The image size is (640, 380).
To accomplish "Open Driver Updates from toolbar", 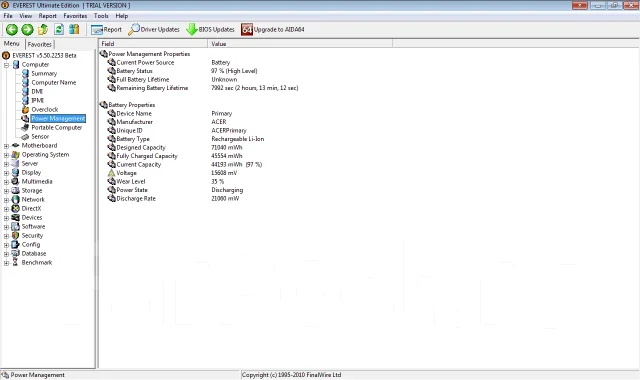I will pyautogui.click(x=154, y=29).
